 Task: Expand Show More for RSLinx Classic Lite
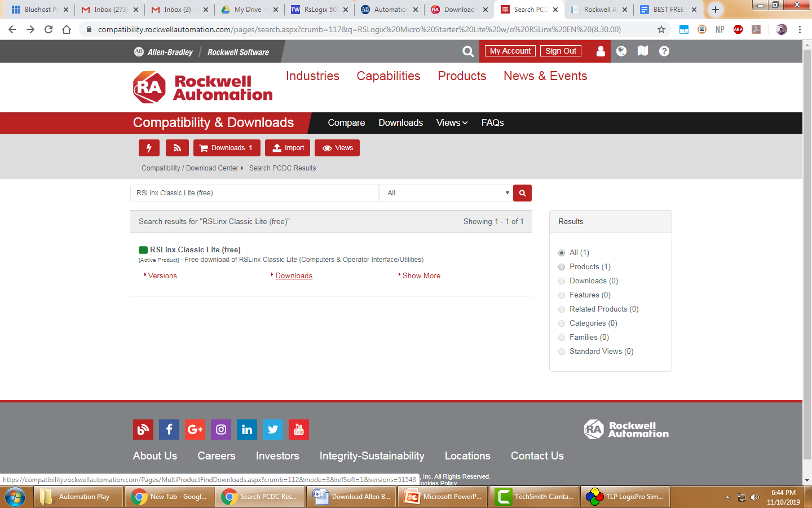click(x=421, y=276)
